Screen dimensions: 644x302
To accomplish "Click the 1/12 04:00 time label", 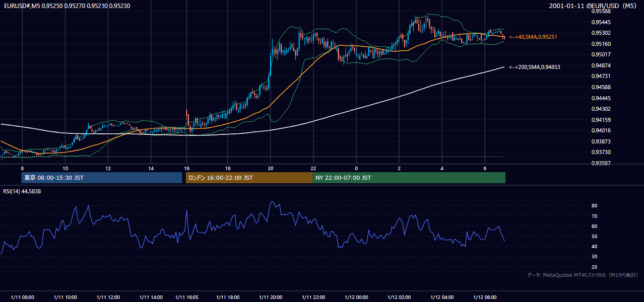I will click(x=442, y=297).
